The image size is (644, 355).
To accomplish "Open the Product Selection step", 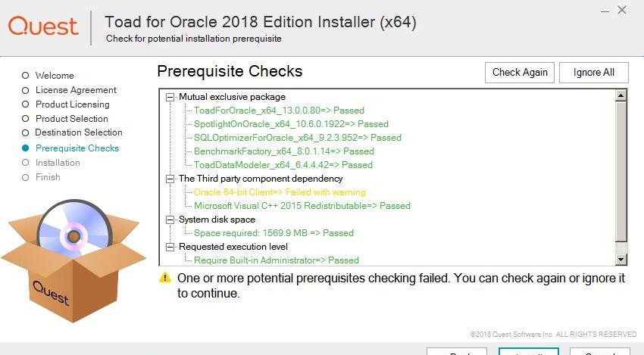I will coord(71,119).
